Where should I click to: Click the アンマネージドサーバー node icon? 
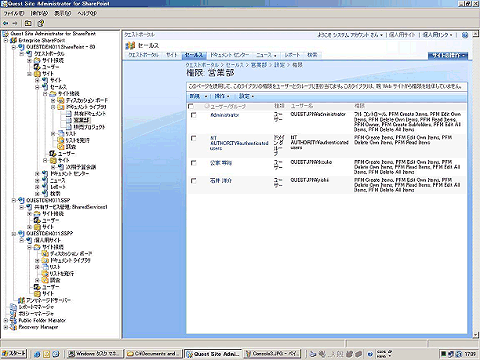click(22, 300)
